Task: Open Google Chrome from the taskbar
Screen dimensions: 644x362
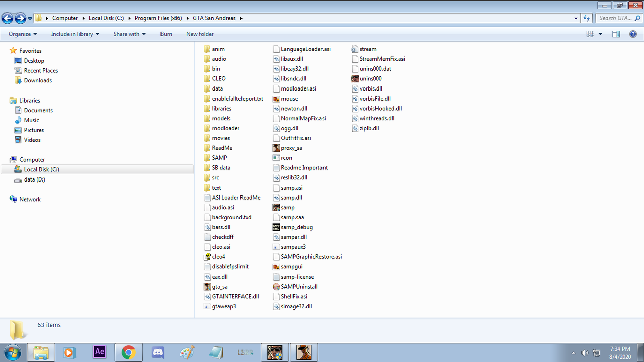Action: (128, 352)
